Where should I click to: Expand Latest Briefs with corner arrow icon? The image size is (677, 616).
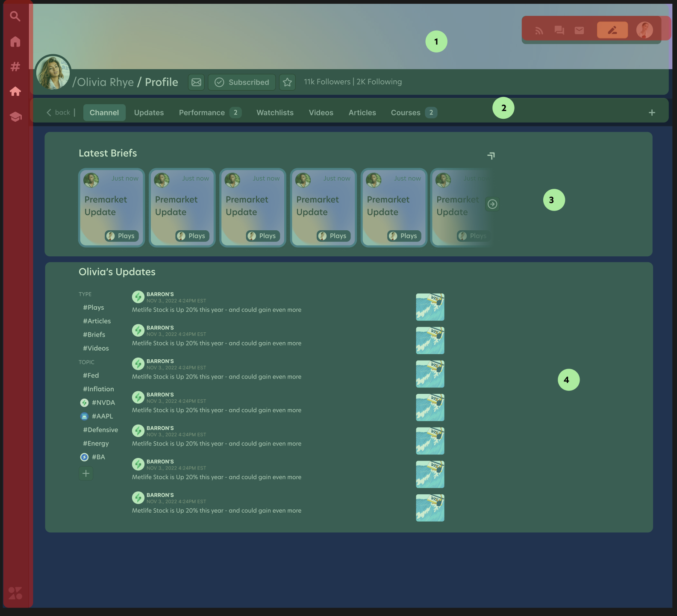tap(491, 156)
